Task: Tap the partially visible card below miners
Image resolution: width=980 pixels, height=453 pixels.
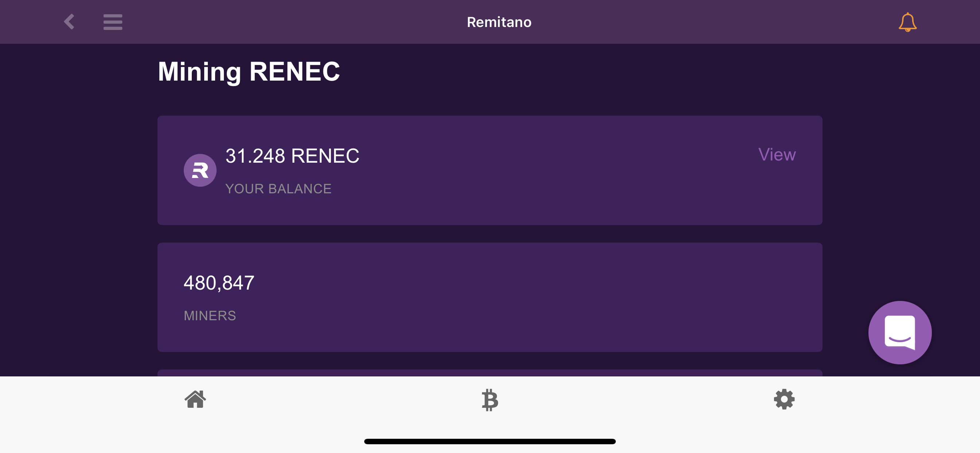Action: click(490, 373)
